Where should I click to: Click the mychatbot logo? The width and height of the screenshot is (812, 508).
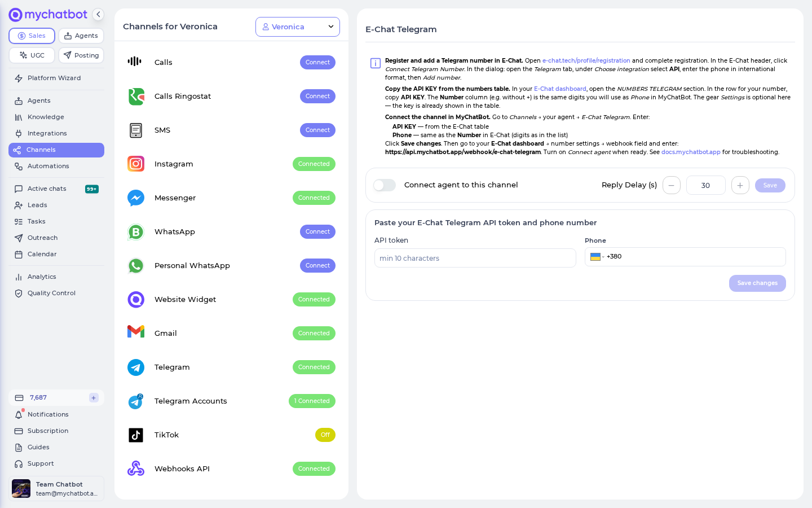48,15
